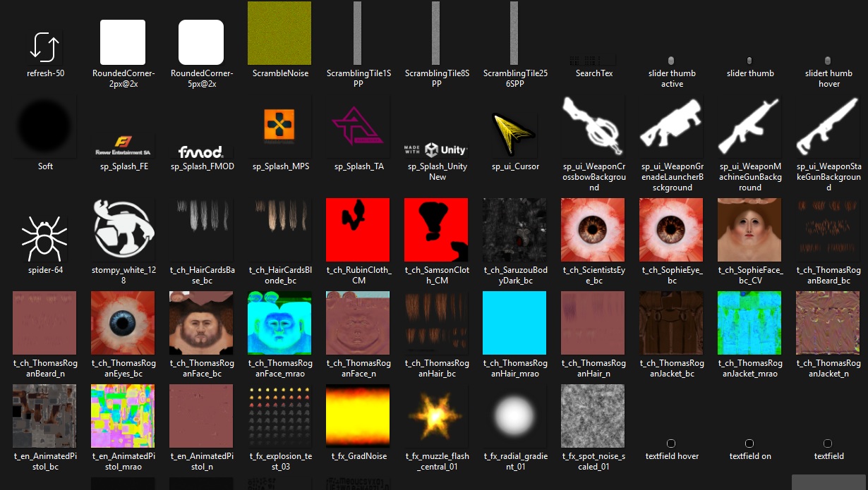Screen dimensions: 868x490
Task: Select the yellow ScrambleNoise texture
Action: click(279, 32)
